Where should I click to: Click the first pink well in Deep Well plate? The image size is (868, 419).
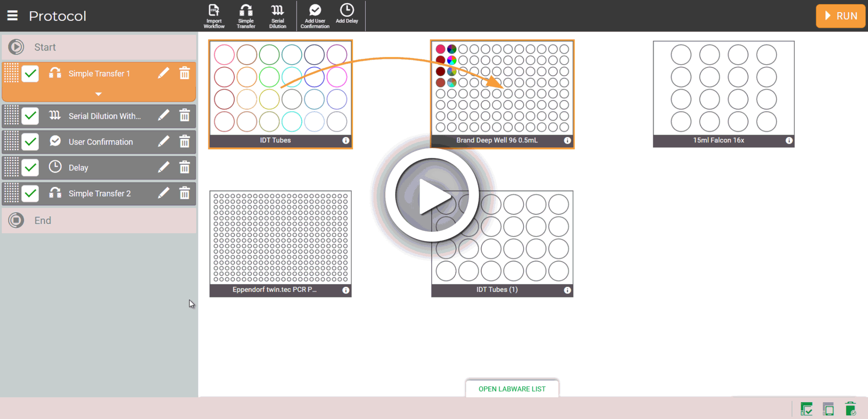[x=440, y=49]
